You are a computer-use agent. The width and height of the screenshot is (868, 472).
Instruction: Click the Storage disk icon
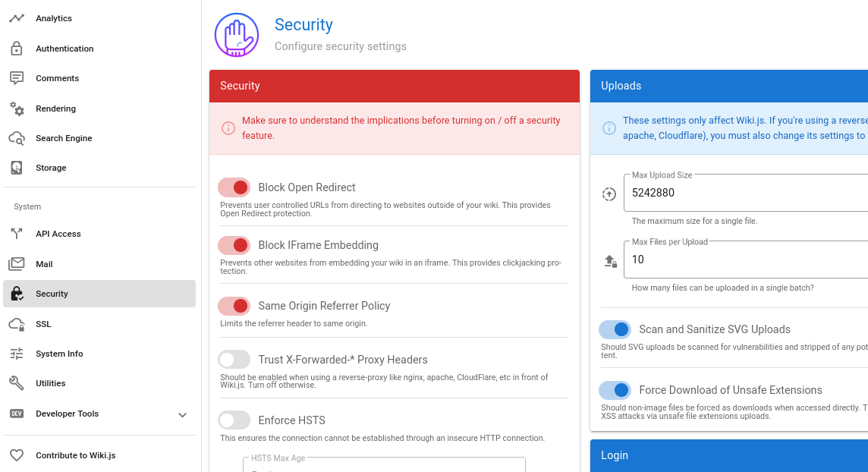coord(17,168)
